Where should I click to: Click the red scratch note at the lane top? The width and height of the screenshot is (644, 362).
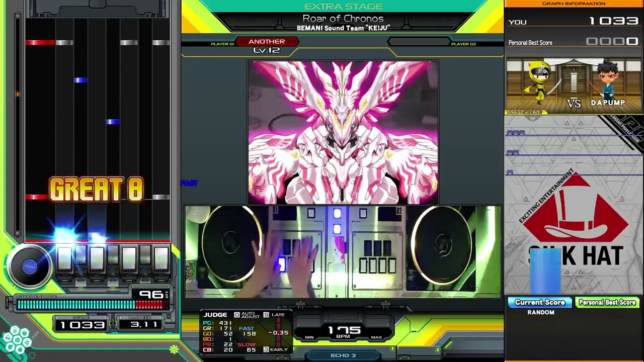pyautogui.click(x=40, y=43)
